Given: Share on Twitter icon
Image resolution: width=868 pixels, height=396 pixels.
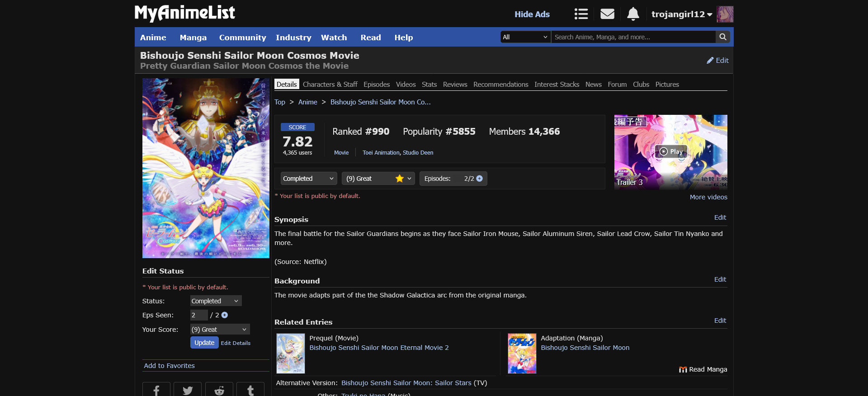Looking at the screenshot, I should point(188,390).
